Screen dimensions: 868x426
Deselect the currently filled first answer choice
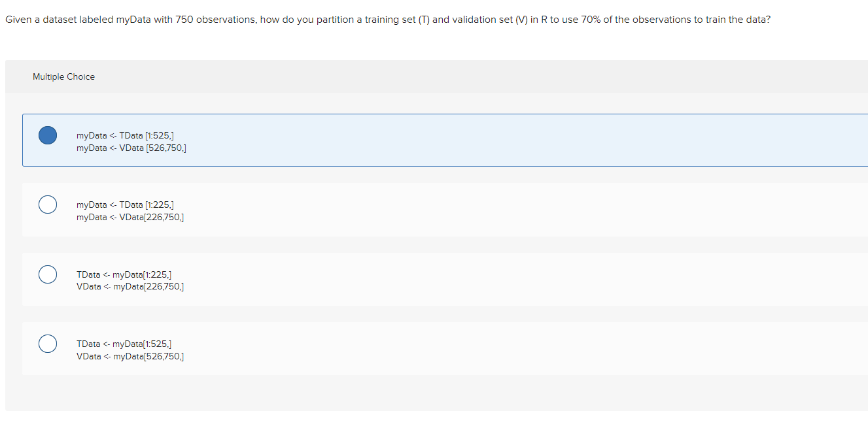[47, 135]
